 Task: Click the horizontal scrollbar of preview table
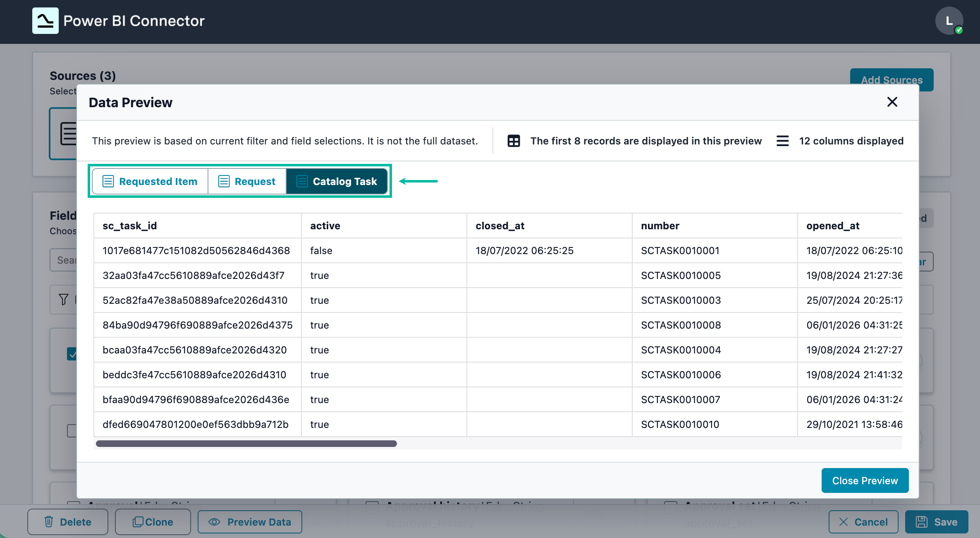click(246, 444)
